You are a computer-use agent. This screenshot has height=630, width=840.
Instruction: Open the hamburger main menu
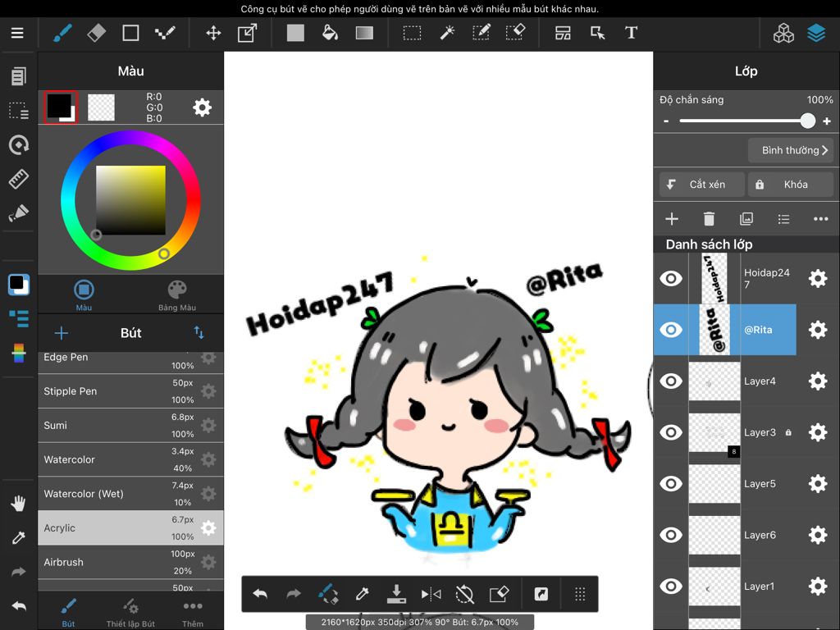pos(17,33)
